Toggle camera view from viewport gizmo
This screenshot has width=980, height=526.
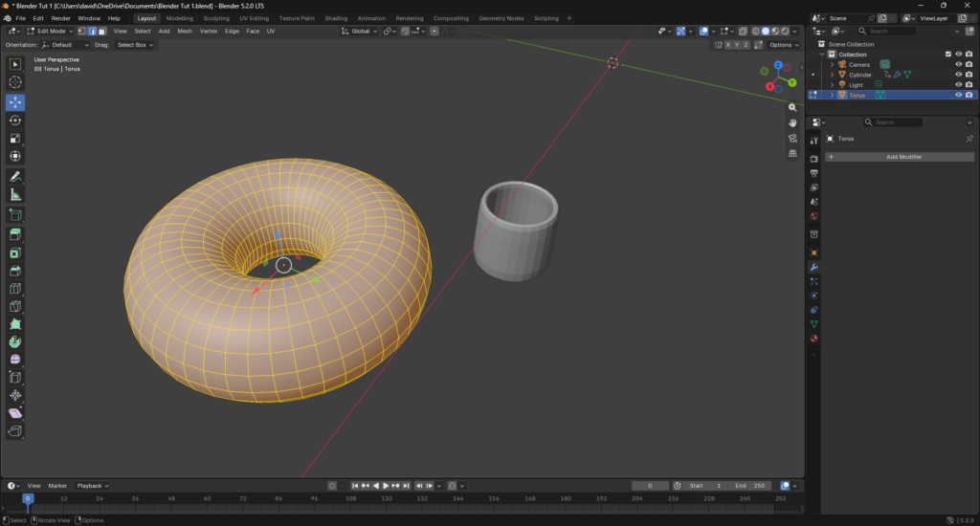coord(792,138)
